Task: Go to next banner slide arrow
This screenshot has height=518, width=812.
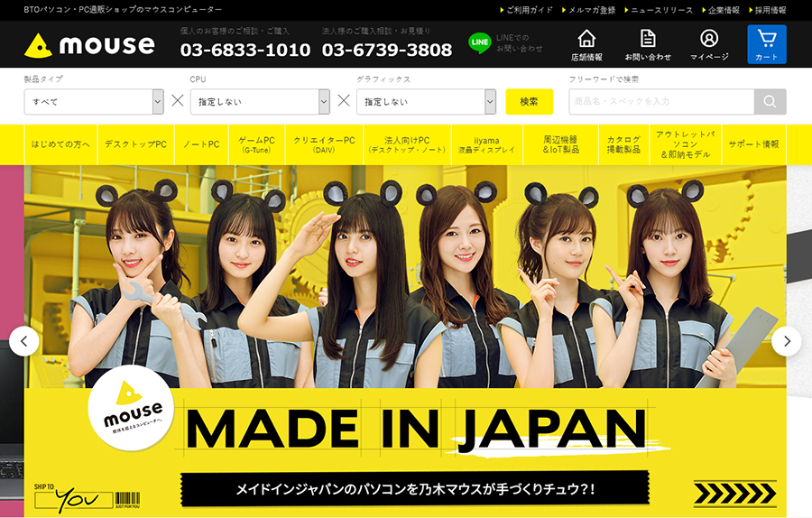Action: (787, 341)
